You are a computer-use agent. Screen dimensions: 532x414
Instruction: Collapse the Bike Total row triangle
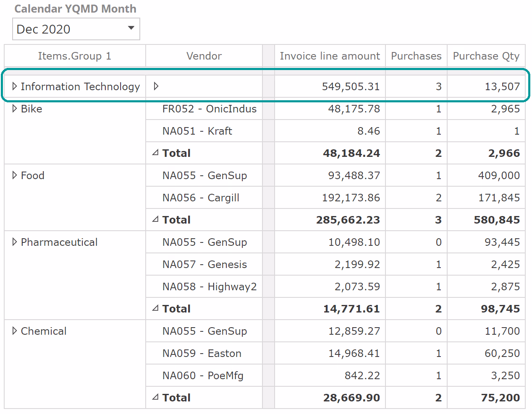(155, 153)
